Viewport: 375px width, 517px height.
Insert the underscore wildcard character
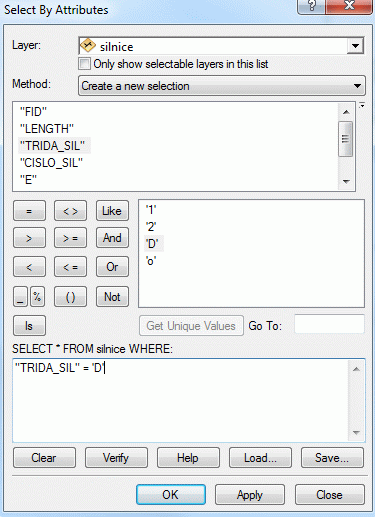tap(20, 296)
